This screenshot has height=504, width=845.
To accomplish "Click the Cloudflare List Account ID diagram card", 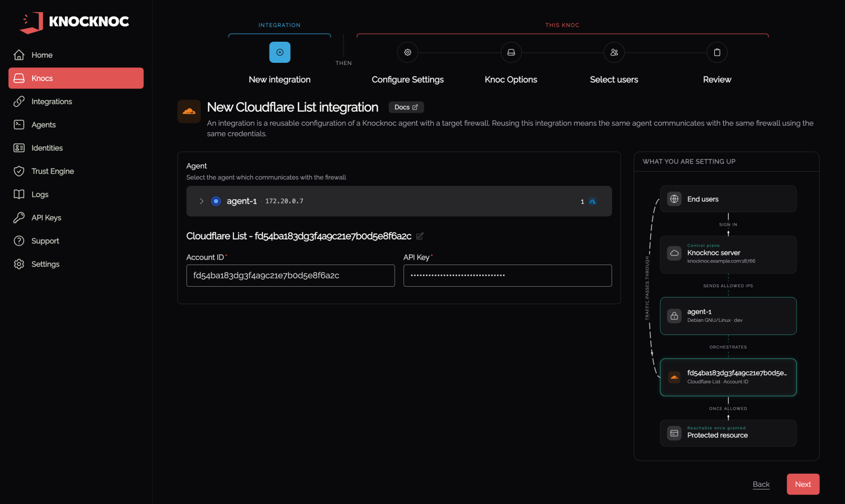I will pos(728,377).
